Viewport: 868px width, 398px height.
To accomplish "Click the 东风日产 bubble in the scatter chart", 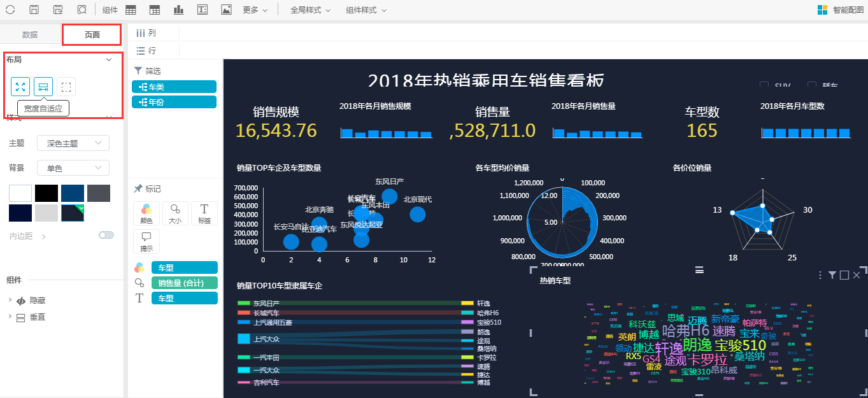I will (390, 197).
